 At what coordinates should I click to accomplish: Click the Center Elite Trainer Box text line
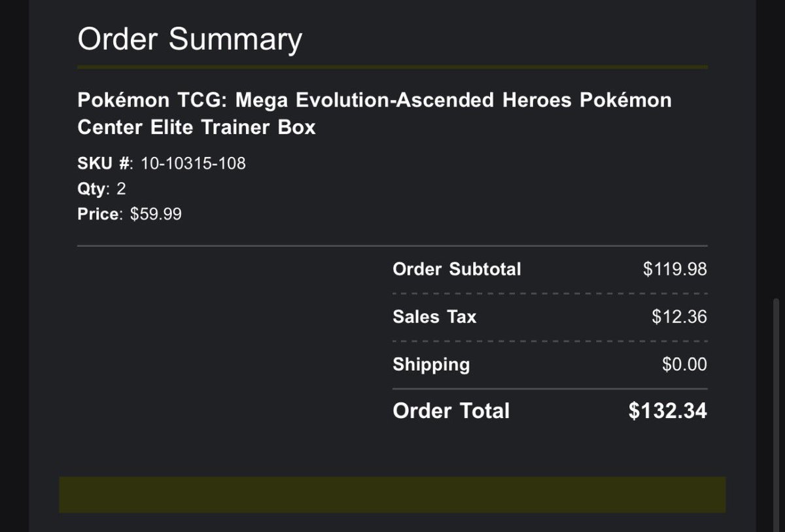tap(196, 127)
